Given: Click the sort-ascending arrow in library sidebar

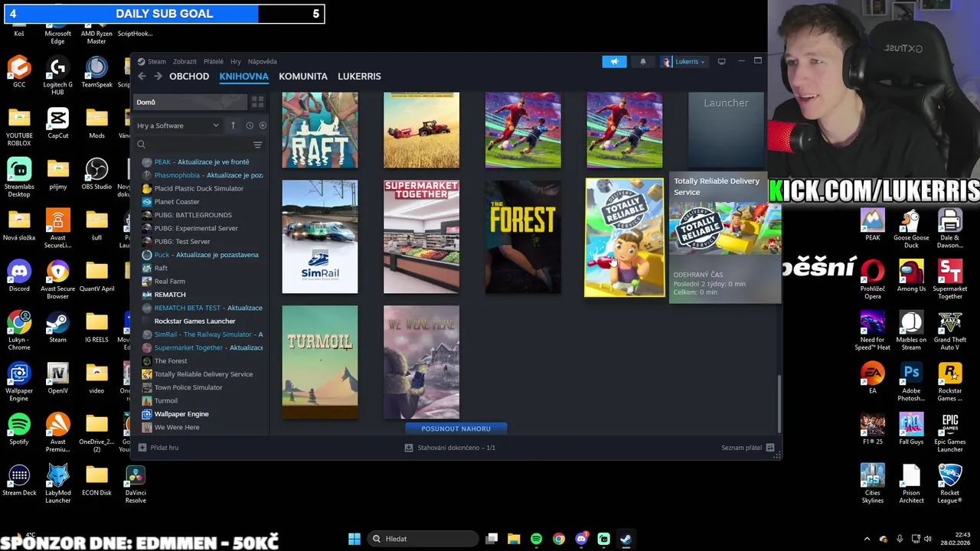Looking at the screenshot, I should click(x=233, y=126).
